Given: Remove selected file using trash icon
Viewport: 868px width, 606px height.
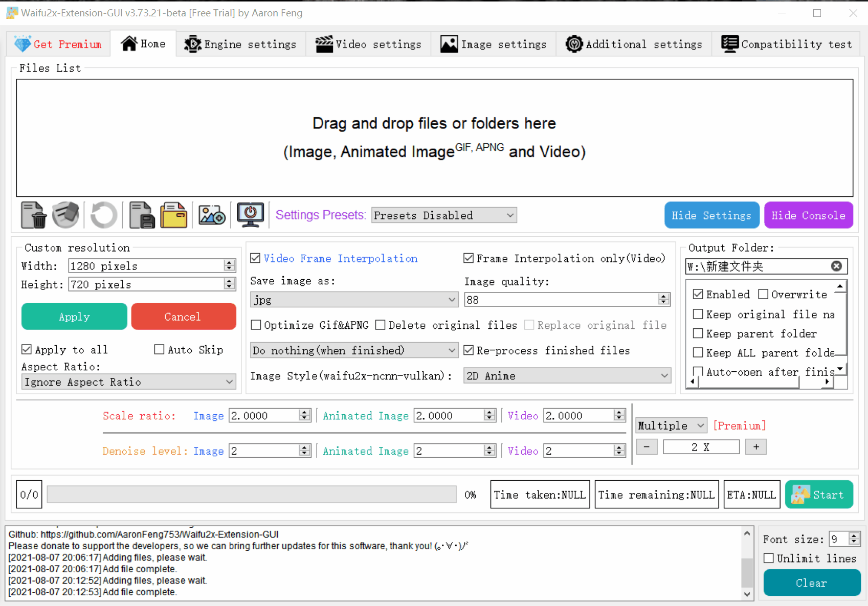Looking at the screenshot, I should click(32, 215).
